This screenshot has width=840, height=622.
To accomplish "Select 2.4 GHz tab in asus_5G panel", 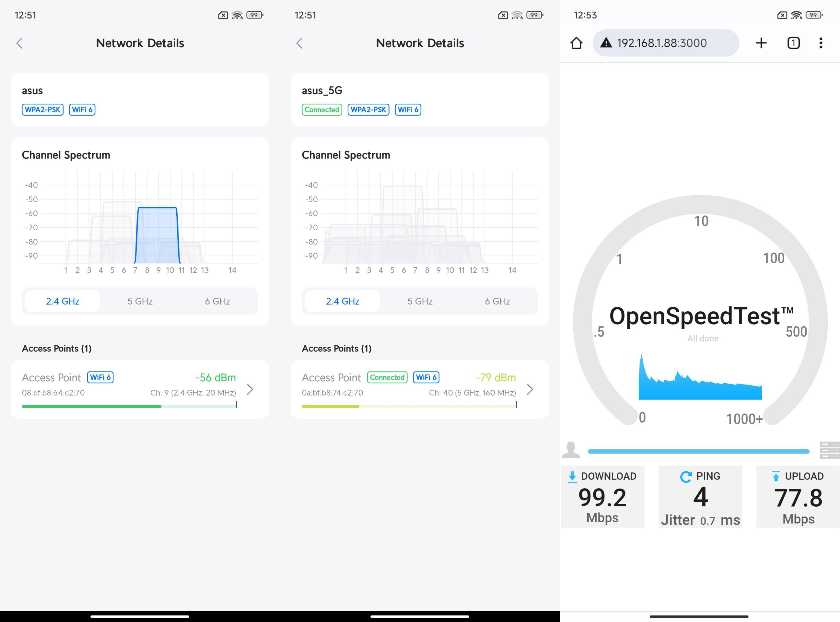I will click(343, 301).
